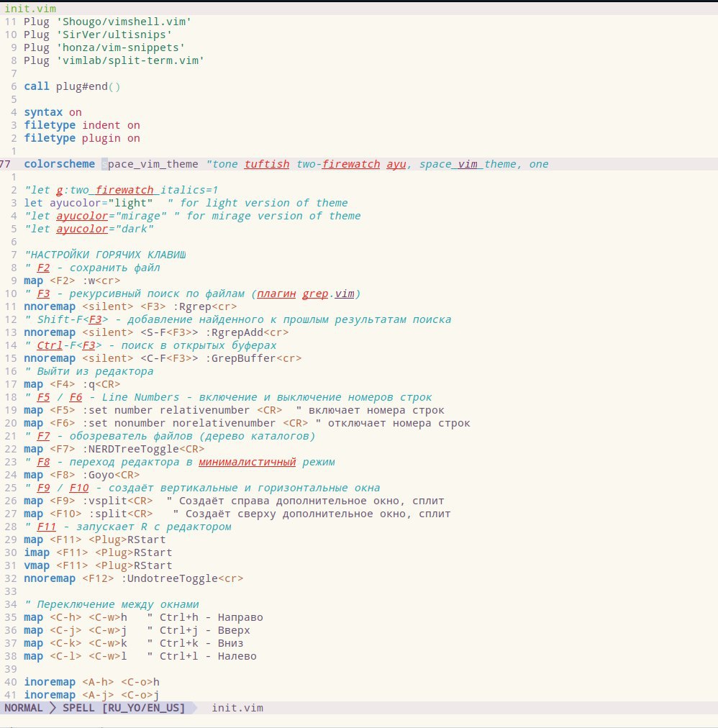Click the colorscheme keyword on current line
This screenshot has width=718, height=728.
pyautogui.click(x=60, y=164)
